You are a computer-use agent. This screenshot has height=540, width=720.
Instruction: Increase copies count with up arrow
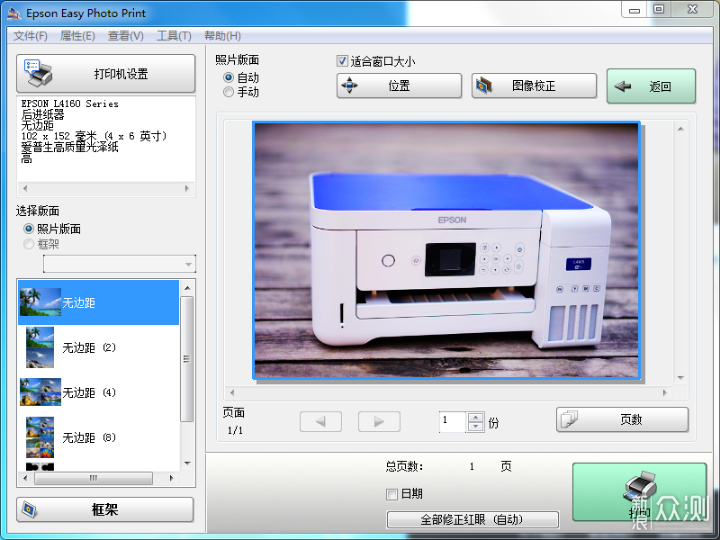tap(476, 417)
